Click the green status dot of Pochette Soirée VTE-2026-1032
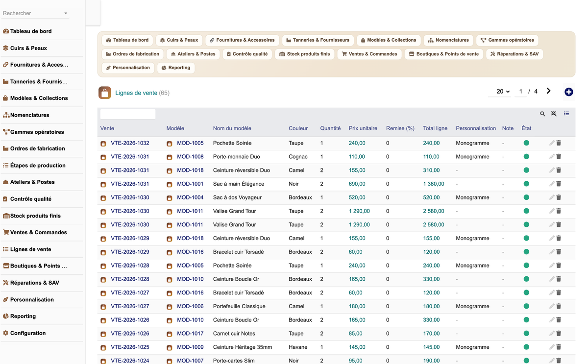This screenshot has height=364, width=588. (526, 143)
